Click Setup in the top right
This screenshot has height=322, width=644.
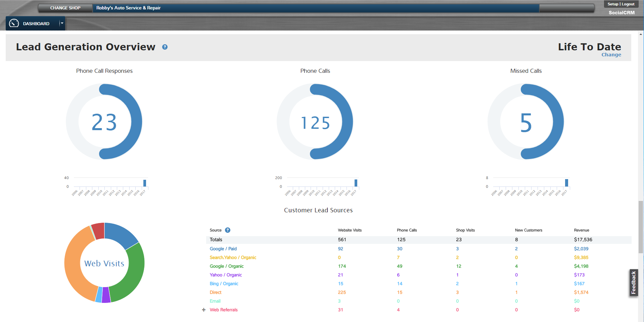[x=612, y=4]
